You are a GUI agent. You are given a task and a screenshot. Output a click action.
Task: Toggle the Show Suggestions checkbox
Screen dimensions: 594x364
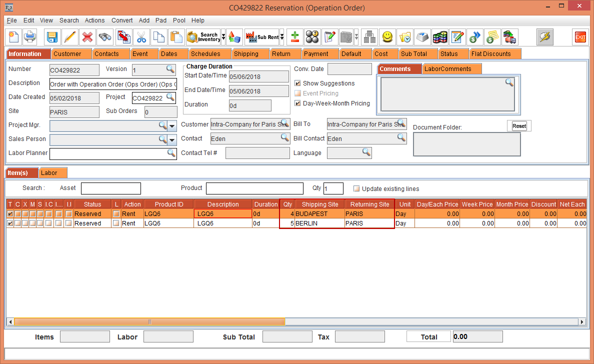(x=298, y=83)
